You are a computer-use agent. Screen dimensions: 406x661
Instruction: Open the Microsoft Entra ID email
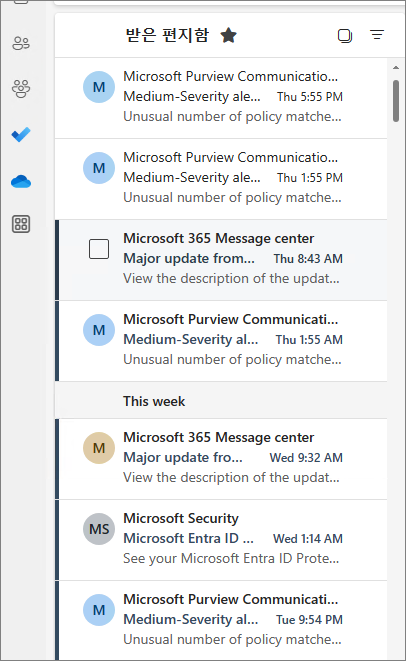[x=221, y=540]
